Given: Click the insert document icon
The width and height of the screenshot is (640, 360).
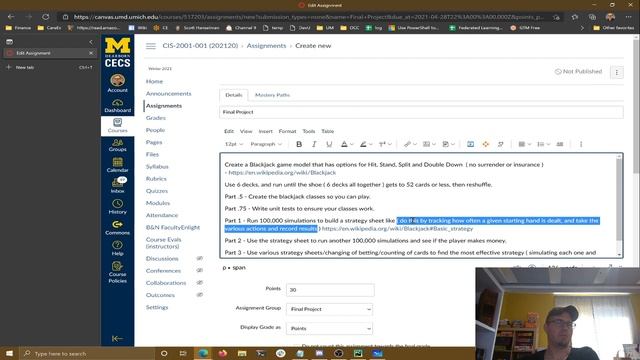Looking at the screenshot, I should [445, 144].
